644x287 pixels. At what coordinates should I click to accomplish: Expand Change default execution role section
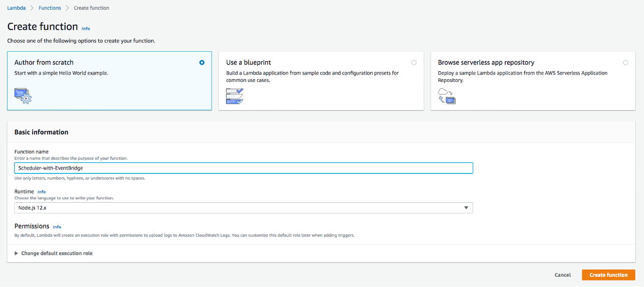(54, 253)
